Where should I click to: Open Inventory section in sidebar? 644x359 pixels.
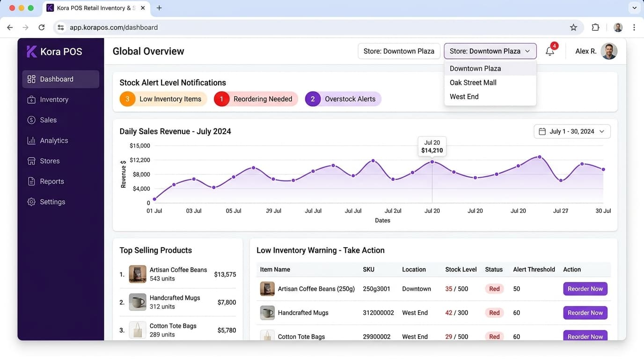coord(61,100)
